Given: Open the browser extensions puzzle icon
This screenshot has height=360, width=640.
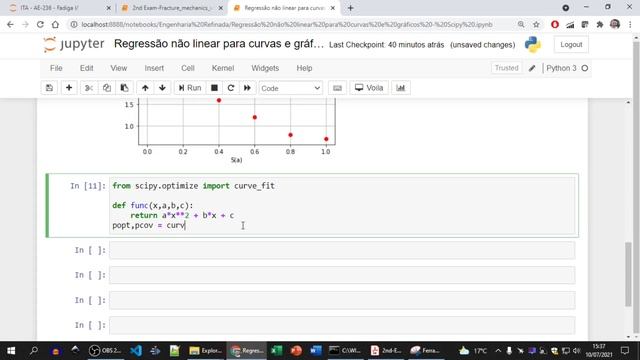Looking at the screenshot, I should (600, 24).
